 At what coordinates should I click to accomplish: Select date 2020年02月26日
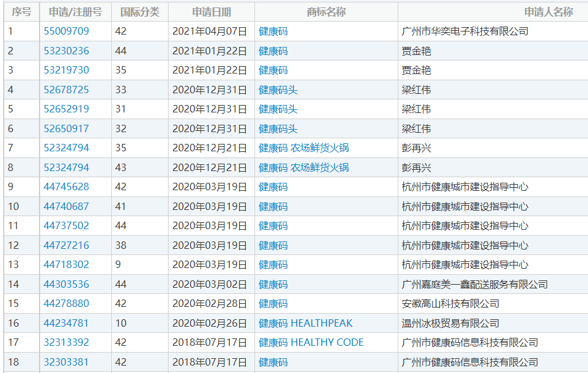[x=209, y=323]
